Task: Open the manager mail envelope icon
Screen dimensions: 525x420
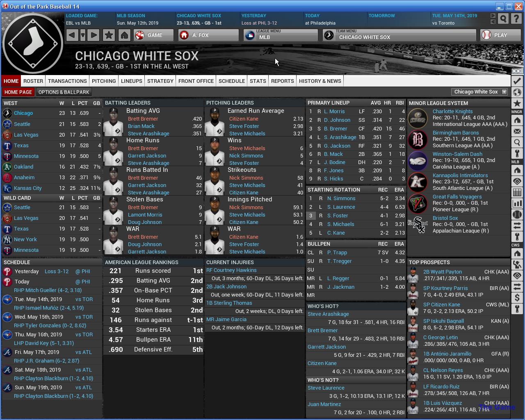Action: pyautogui.click(x=517, y=131)
